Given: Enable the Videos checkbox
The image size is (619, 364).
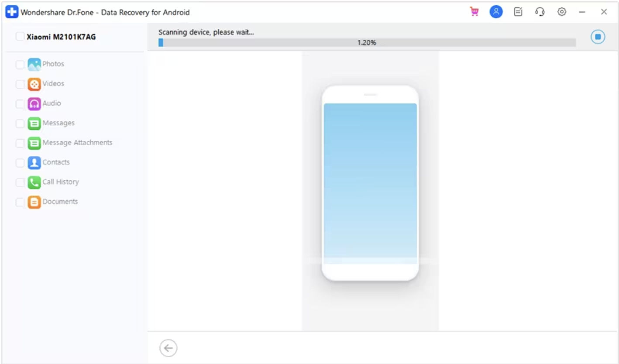Looking at the screenshot, I should coord(20,84).
